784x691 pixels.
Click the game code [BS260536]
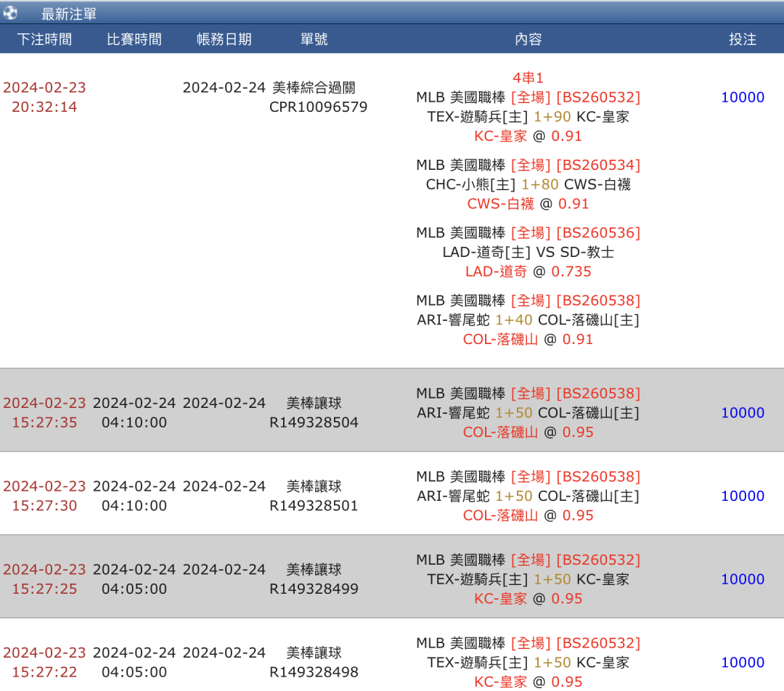[598, 233]
